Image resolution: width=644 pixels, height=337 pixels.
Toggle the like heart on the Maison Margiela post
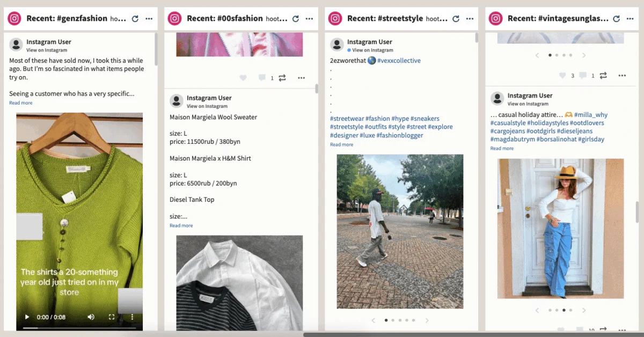pyautogui.click(x=243, y=77)
